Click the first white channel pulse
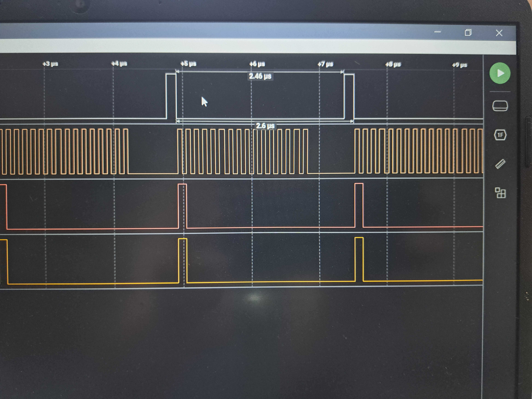 (171, 96)
